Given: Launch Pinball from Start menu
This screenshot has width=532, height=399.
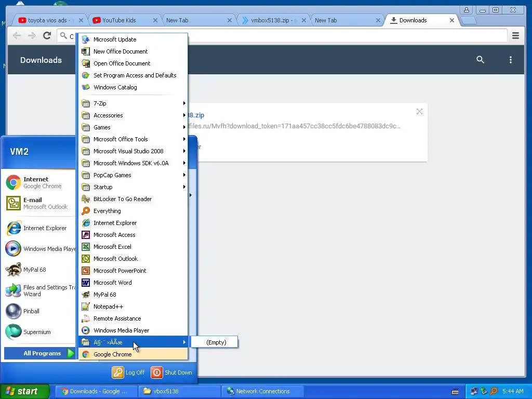Looking at the screenshot, I should coord(40,311).
